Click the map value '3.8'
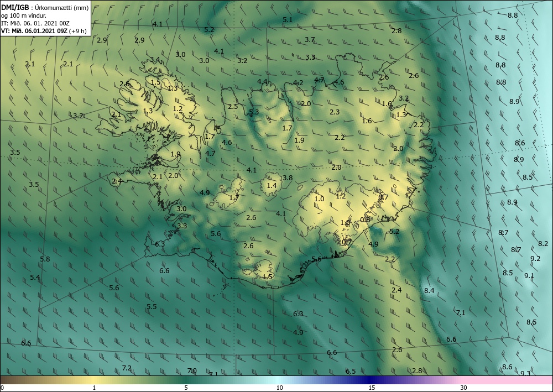Screen dimensions: 553x392 pyautogui.click(x=288, y=177)
